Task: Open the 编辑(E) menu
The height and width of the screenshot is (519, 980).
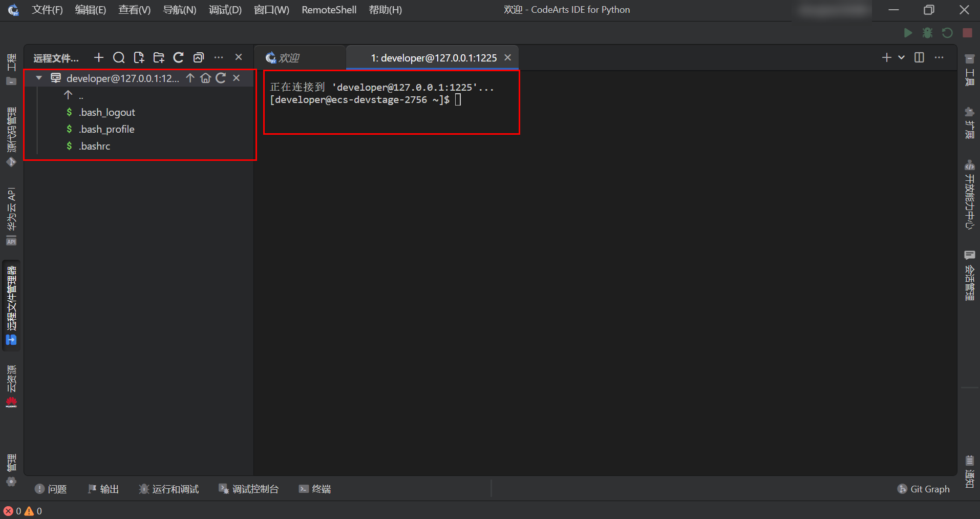Action: click(91, 10)
